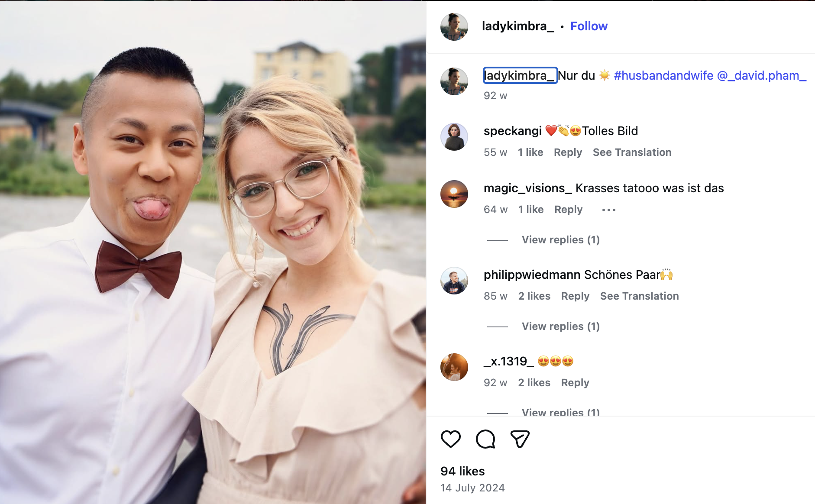Expand replies under magic_visions_ comment
Viewport: 815px width, 504px height.
[560, 240]
